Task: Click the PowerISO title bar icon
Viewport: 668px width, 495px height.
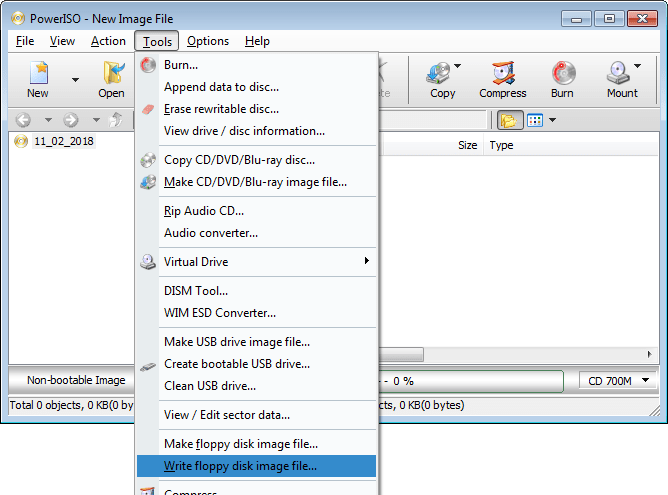Action: point(18,18)
